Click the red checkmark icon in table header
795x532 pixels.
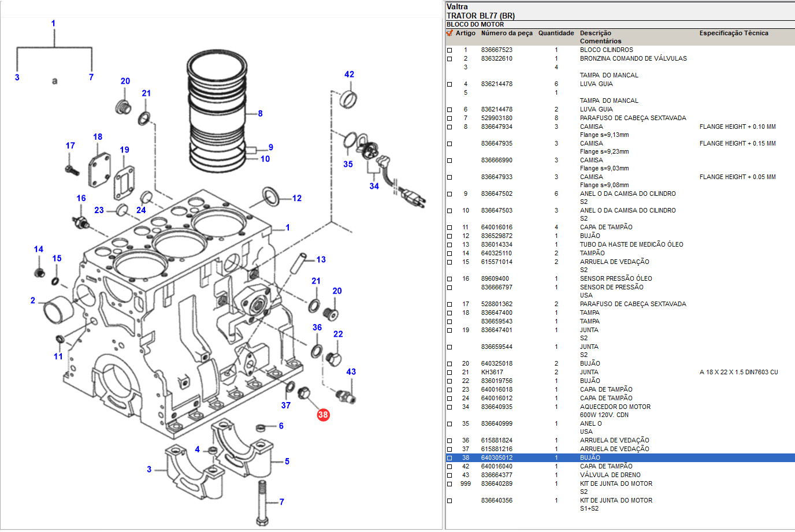pos(449,33)
